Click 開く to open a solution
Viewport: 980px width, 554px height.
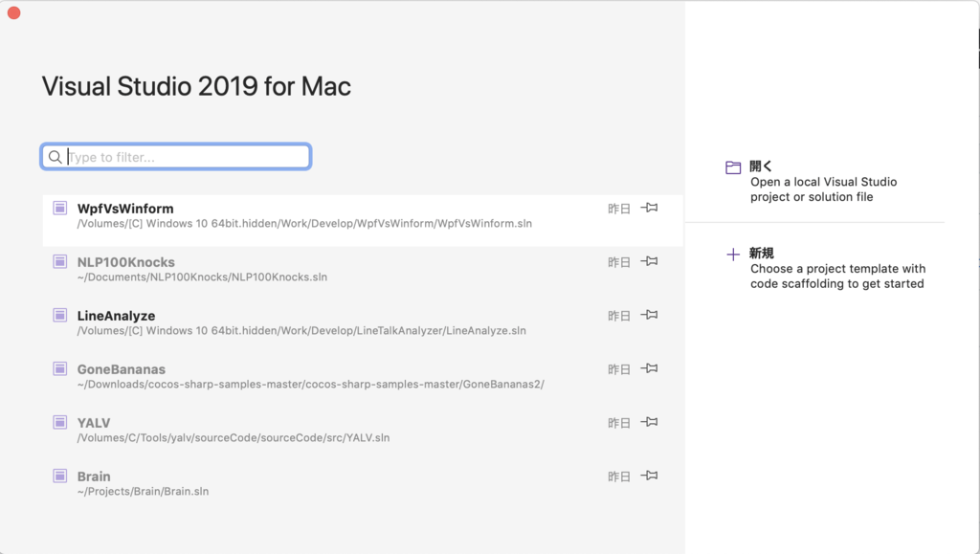pyautogui.click(x=761, y=166)
